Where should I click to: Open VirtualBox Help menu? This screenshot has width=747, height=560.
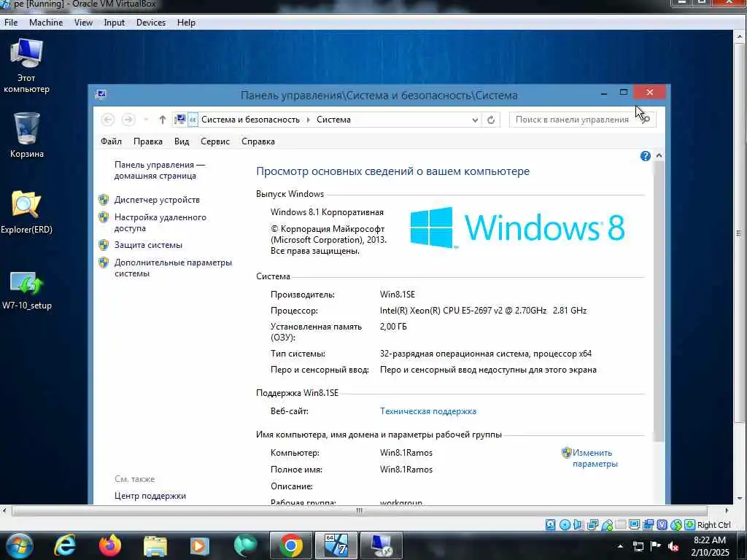point(186,23)
